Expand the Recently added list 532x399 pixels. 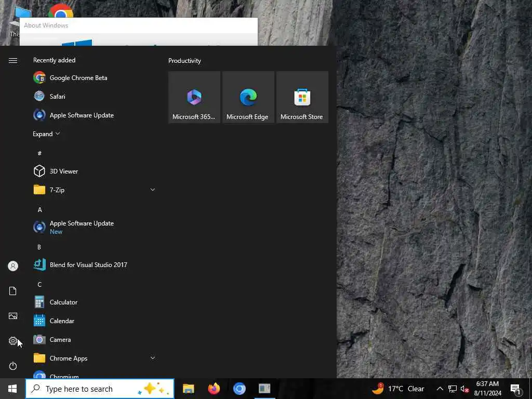(46, 134)
